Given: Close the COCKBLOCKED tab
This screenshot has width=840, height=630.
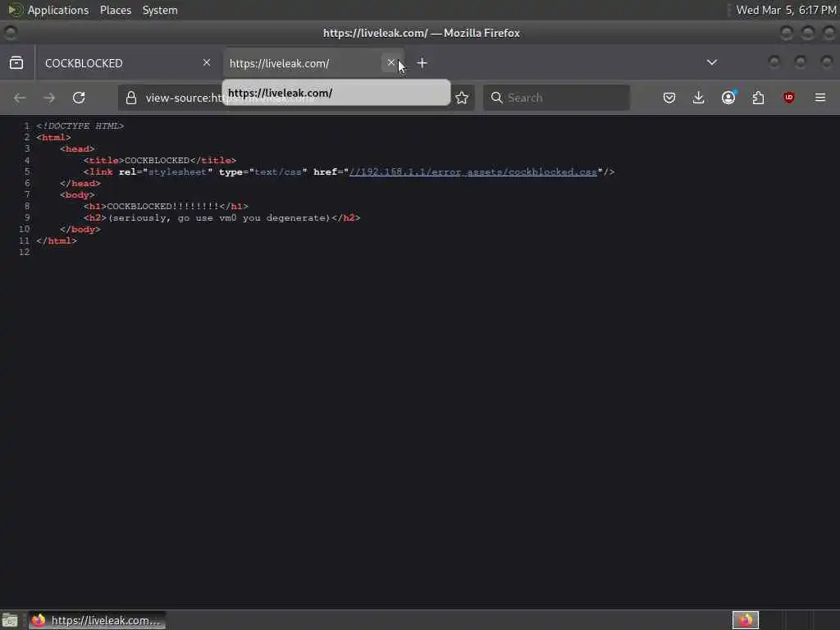Looking at the screenshot, I should 207,62.
